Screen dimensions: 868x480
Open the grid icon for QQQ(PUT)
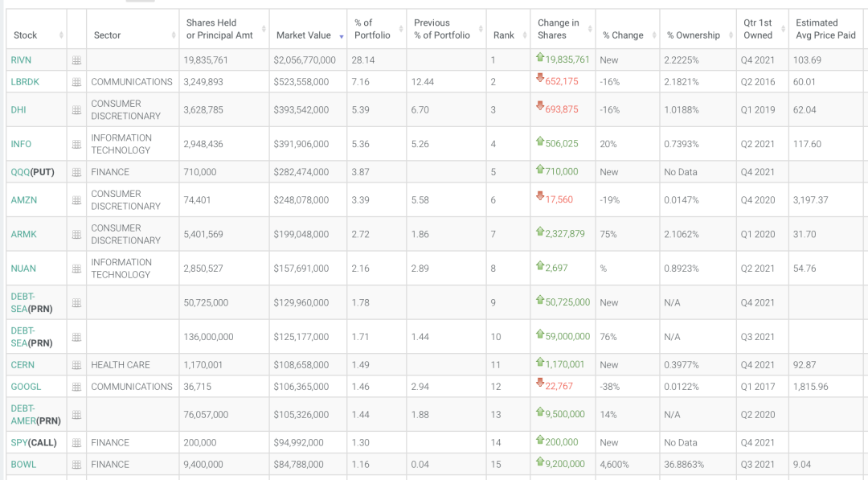click(76, 172)
